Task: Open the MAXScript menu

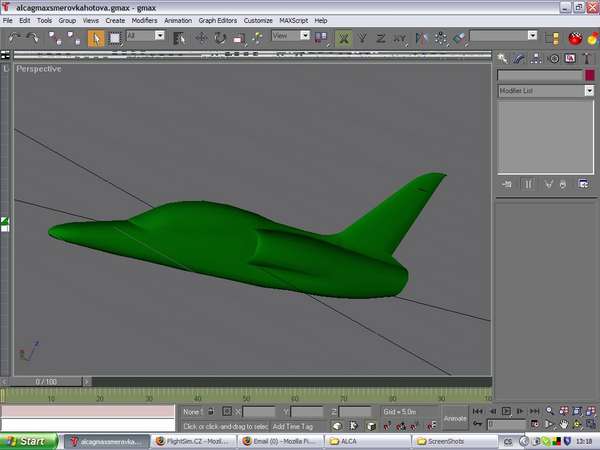Action: [x=293, y=20]
